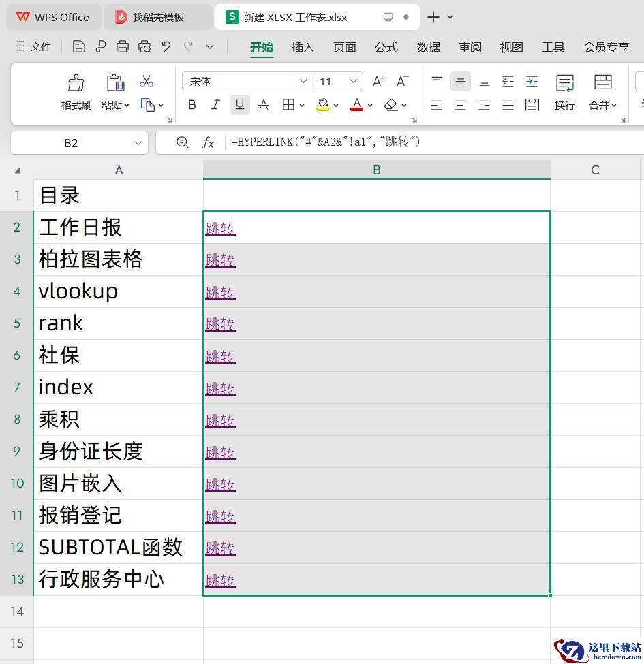The height and width of the screenshot is (664, 644).
Task: Click the Redo arrow
Action: tap(188, 46)
